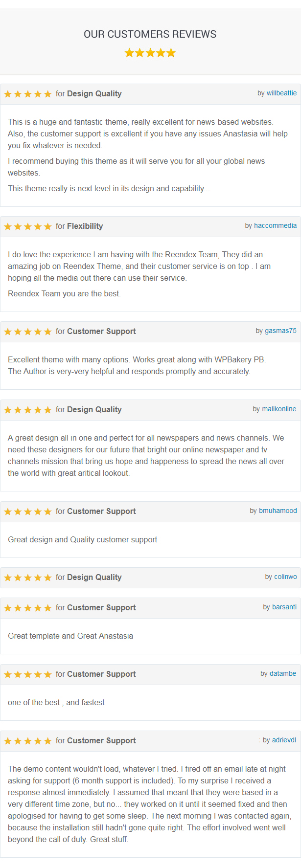Open malikonline's profile link
301x868 pixels.
pyautogui.click(x=279, y=409)
